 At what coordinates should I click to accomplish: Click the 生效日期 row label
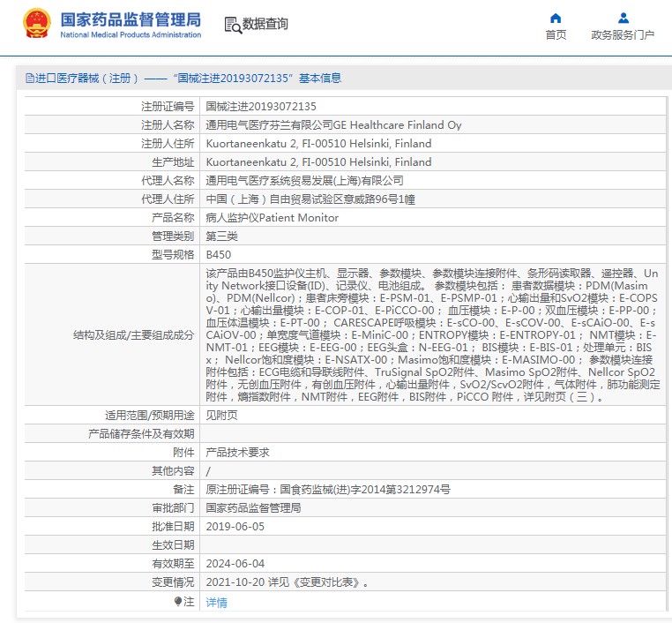[173, 545]
